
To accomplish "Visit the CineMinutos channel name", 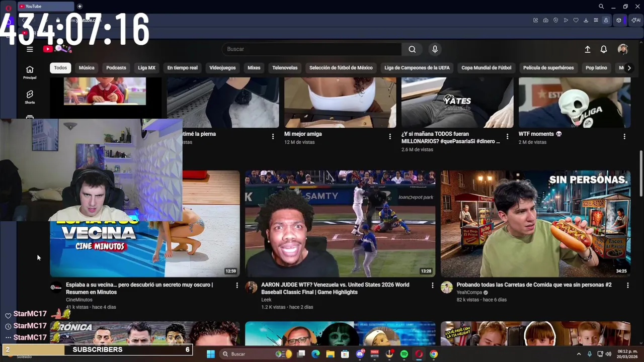I will 79,300.
